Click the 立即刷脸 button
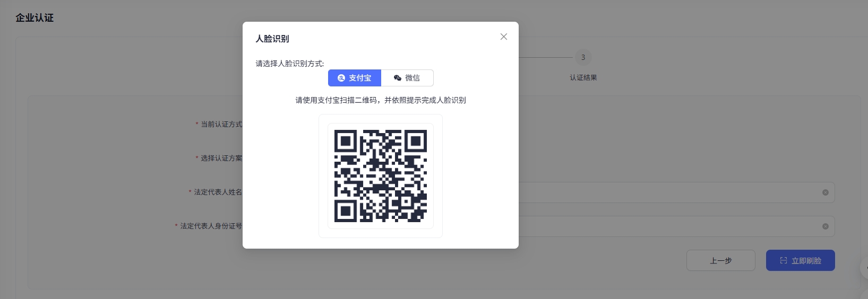868x299 pixels. click(x=800, y=260)
